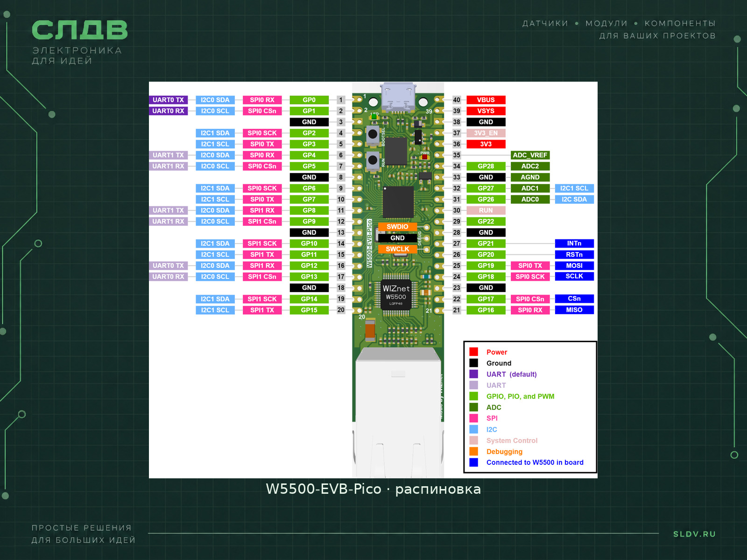Select the pink RUN pin label

click(x=486, y=210)
